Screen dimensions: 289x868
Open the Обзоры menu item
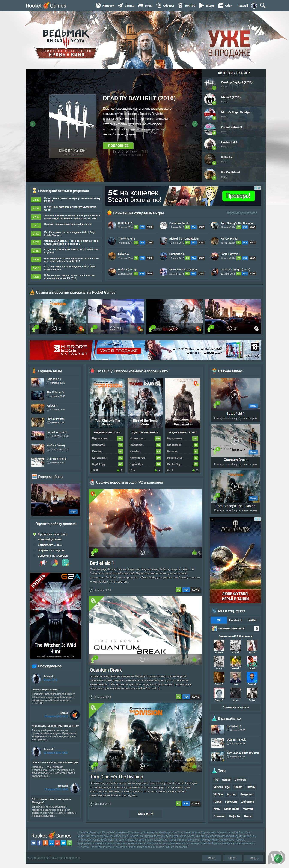click(x=165, y=5)
